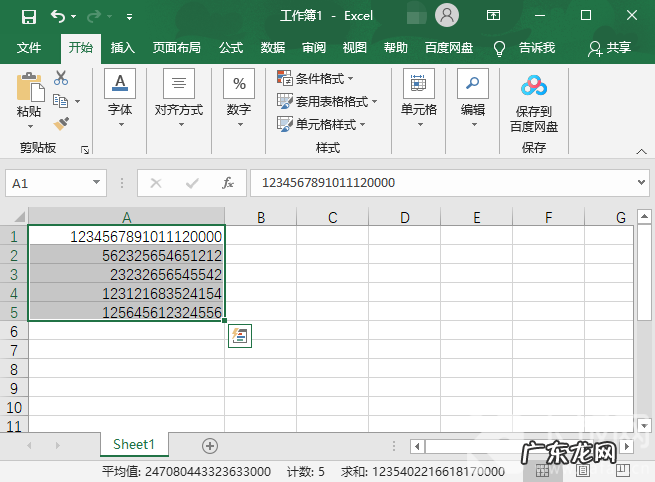Open the 套用表格格式 dropdown
Image resolution: width=655 pixels, height=482 pixels.
click(x=327, y=101)
